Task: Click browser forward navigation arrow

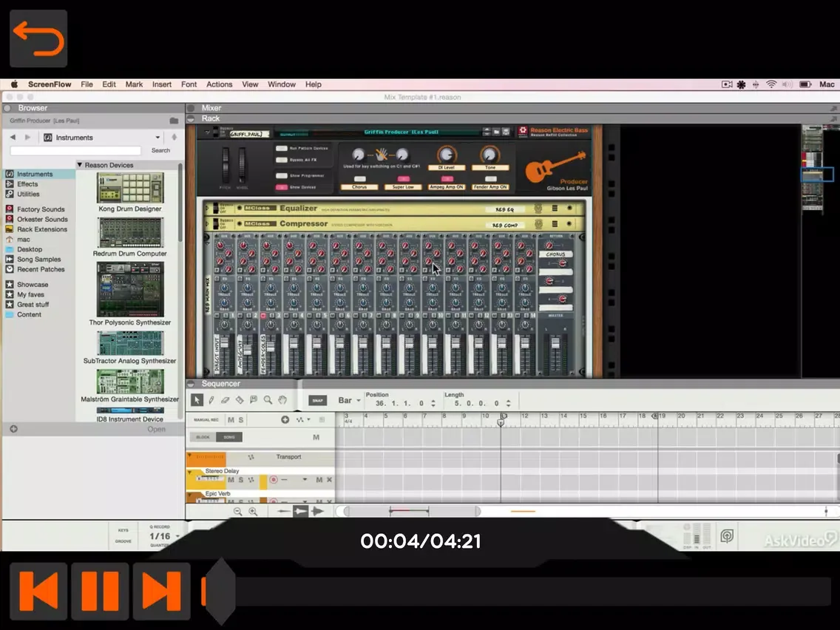Action: [x=28, y=138]
